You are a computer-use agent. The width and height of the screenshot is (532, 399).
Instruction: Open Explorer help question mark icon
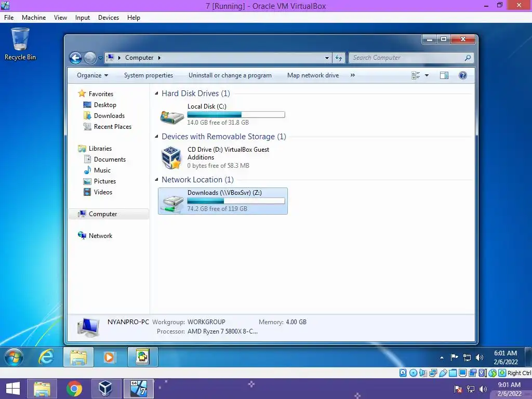pos(462,75)
